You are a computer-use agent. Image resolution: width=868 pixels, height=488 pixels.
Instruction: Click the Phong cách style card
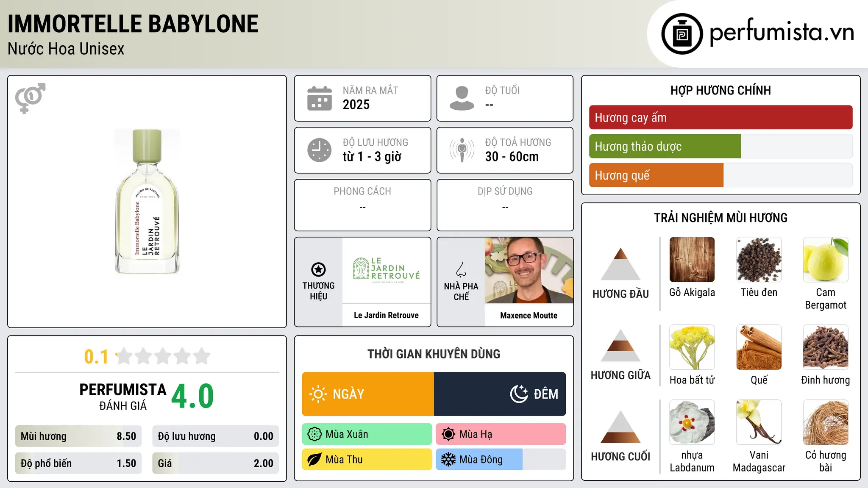tap(363, 205)
